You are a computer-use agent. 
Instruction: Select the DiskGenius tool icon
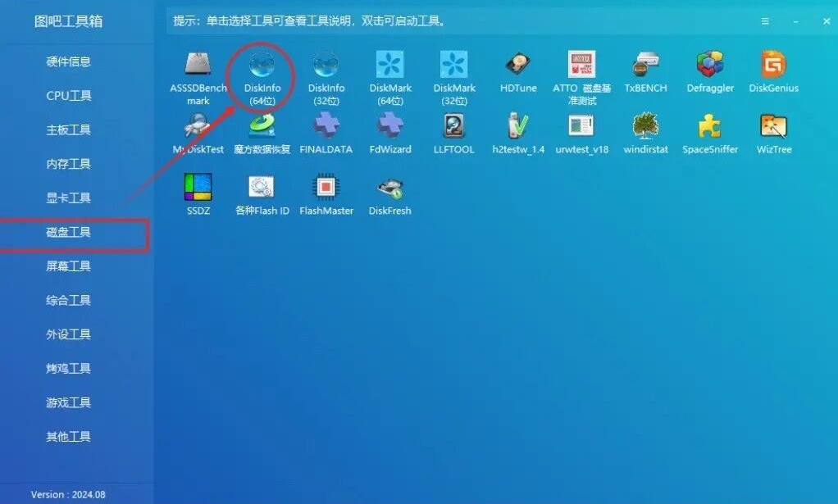click(x=773, y=65)
